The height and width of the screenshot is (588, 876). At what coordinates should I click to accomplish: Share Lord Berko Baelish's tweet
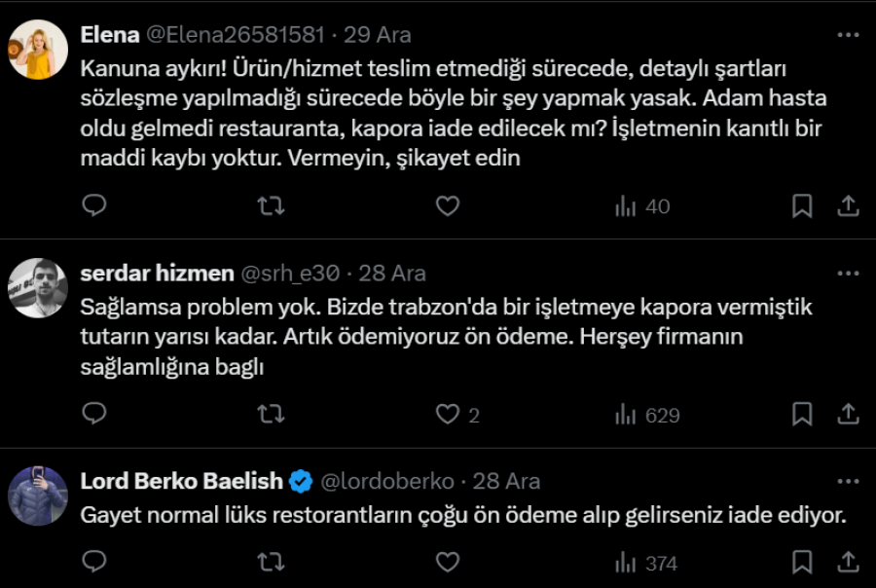(x=848, y=563)
